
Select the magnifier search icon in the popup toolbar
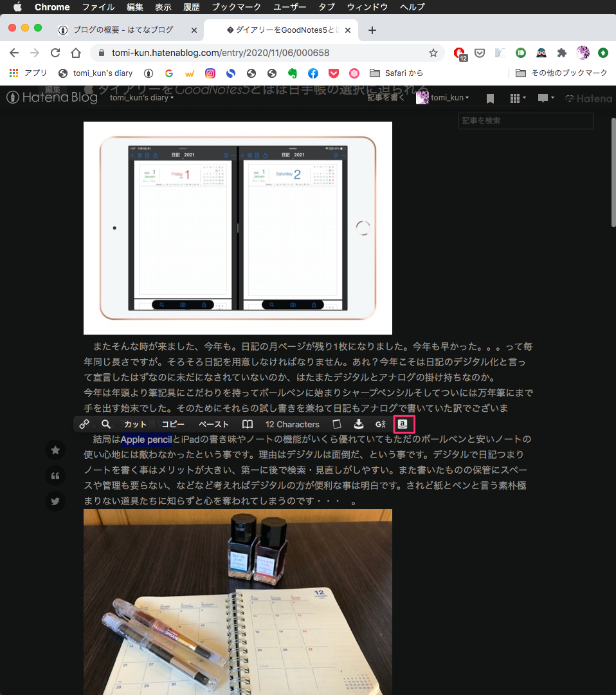[105, 424]
